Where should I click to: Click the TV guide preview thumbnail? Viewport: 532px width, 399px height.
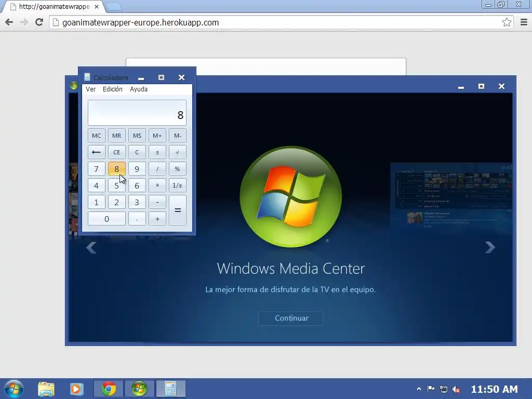point(451,198)
